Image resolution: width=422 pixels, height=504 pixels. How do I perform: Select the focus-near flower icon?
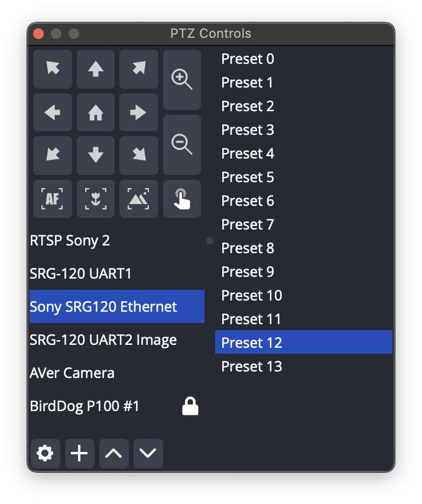click(95, 199)
